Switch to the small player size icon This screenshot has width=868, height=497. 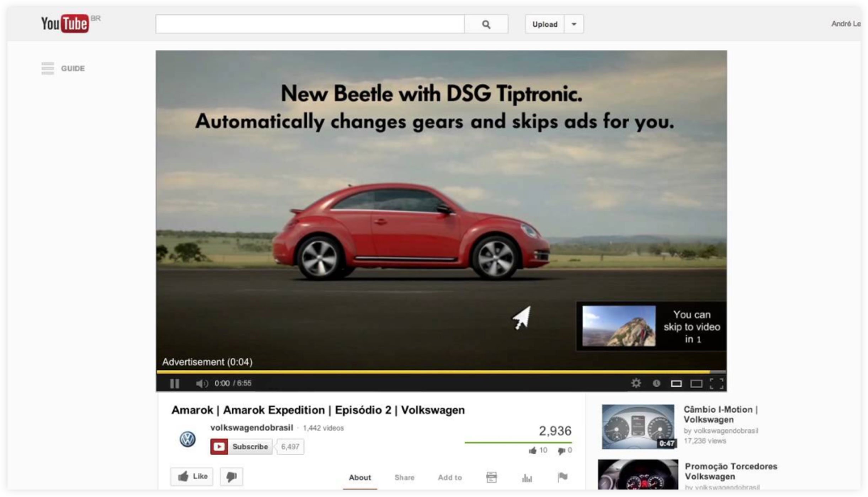click(x=676, y=384)
